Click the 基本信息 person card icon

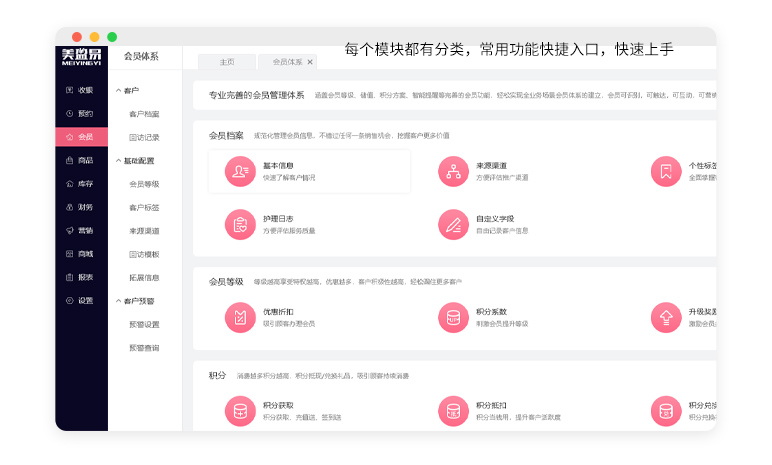click(240, 171)
